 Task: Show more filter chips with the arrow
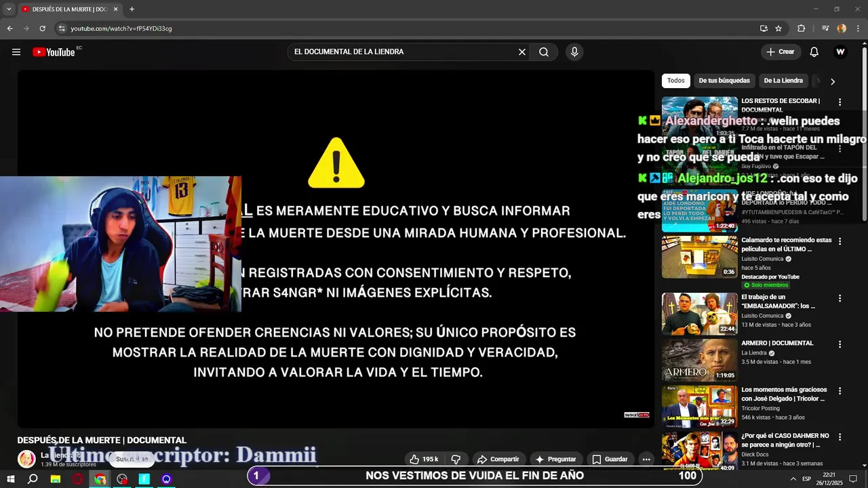pos(833,81)
